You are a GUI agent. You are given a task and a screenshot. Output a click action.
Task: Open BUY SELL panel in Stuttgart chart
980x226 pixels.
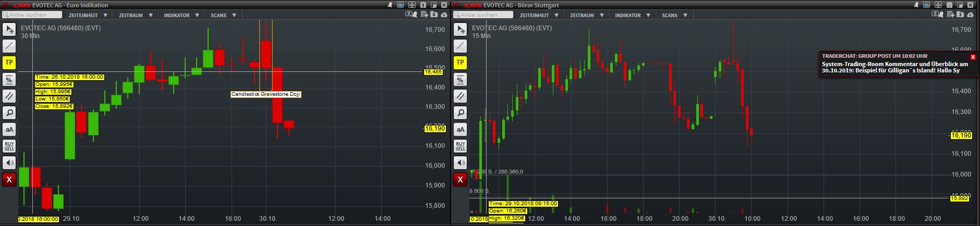[460, 146]
